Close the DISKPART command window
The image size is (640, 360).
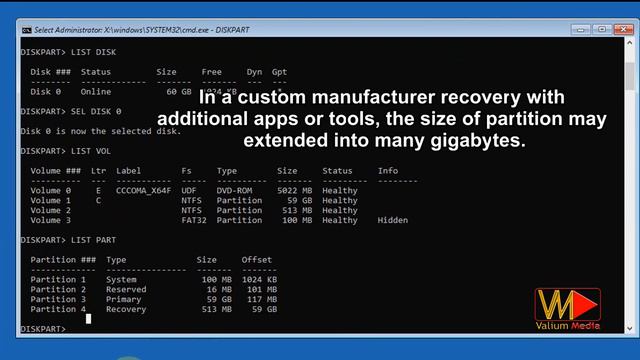coord(623,29)
